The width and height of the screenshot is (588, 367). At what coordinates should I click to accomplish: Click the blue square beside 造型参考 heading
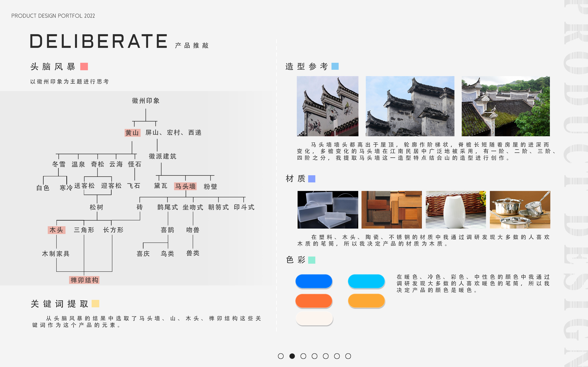(335, 66)
